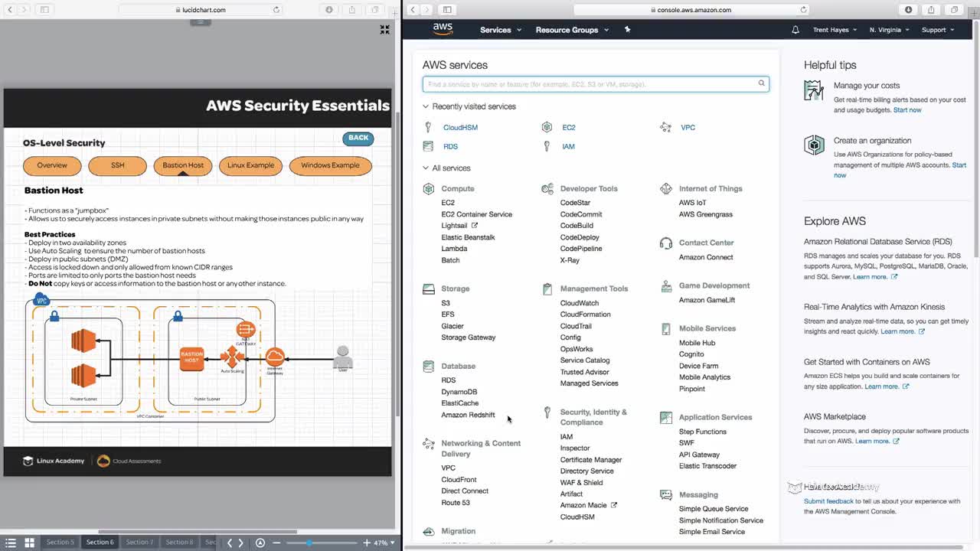The height and width of the screenshot is (551, 980).
Task: Open CloudHSM from recently visited services
Action: point(460,128)
